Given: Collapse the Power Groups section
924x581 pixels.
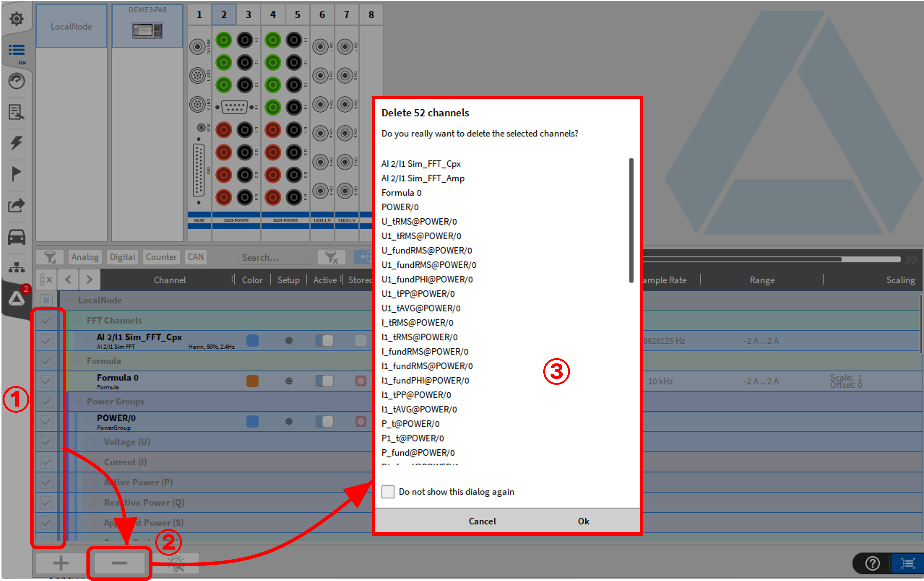Looking at the screenshot, I should coord(78,401).
